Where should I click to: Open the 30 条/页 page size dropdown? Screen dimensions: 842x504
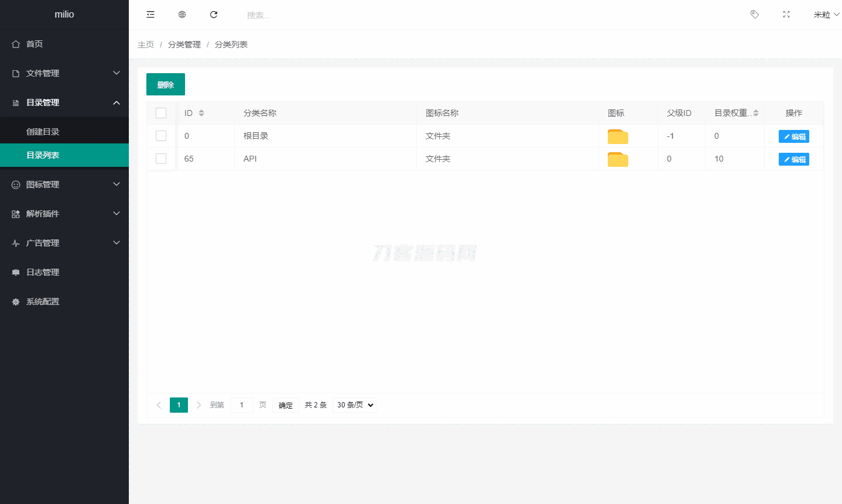pos(354,404)
